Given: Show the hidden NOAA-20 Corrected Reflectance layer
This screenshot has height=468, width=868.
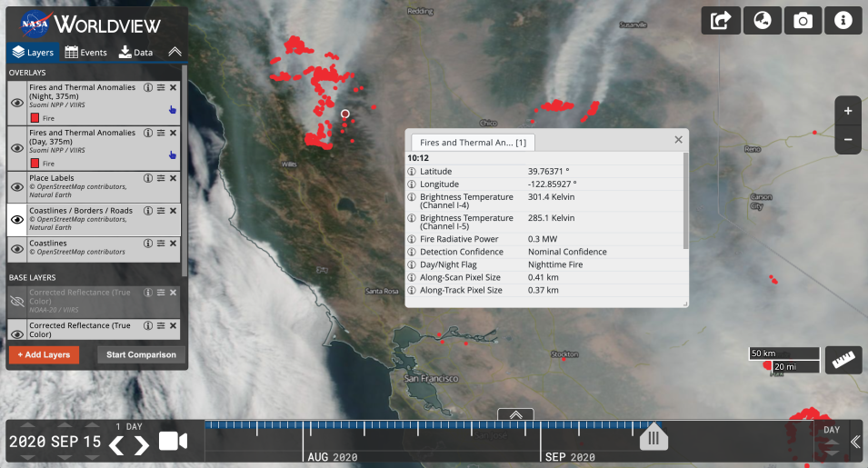Looking at the screenshot, I should (x=17, y=301).
